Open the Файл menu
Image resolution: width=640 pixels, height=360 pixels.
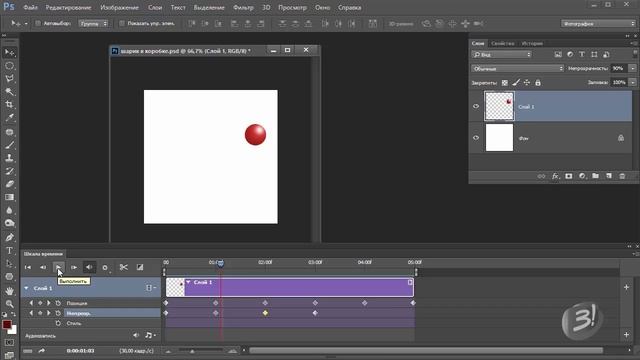pyautogui.click(x=30, y=7)
